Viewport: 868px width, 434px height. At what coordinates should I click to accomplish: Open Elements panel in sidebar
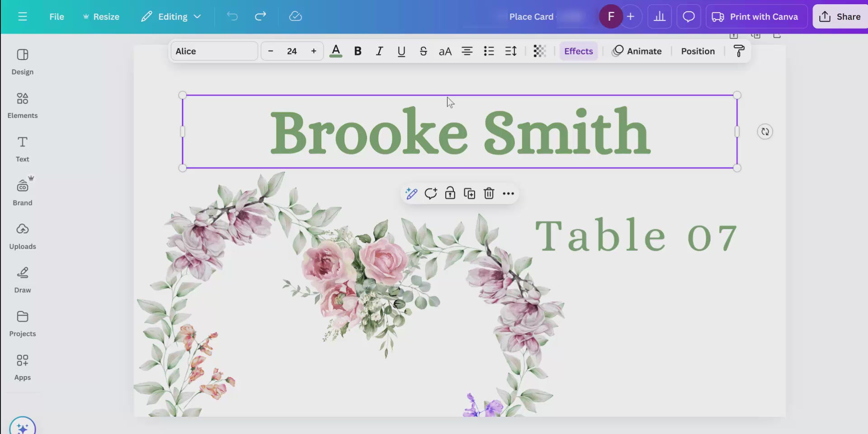click(23, 105)
